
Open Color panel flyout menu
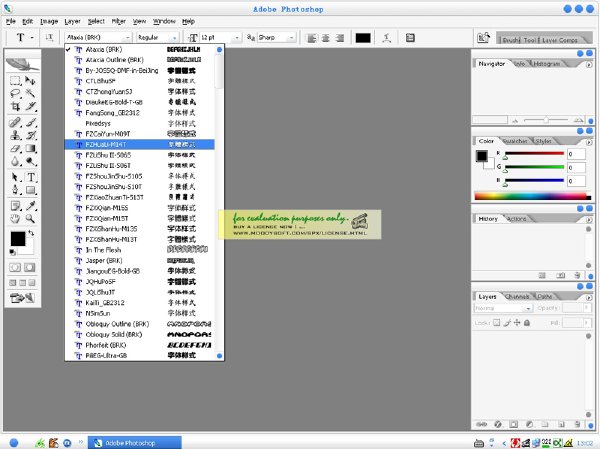pyautogui.click(x=589, y=142)
